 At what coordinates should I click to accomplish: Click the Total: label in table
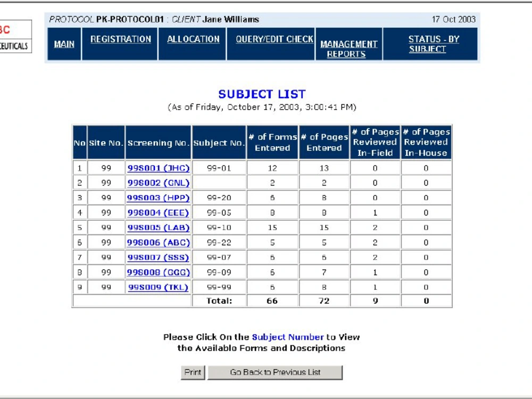[219, 301]
